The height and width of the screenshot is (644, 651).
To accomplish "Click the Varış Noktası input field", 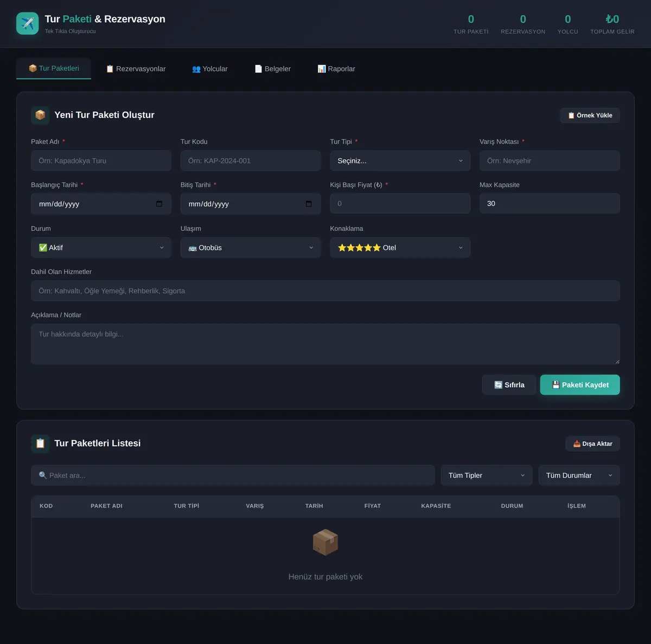I will pyautogui.click(x=550, y=161).
